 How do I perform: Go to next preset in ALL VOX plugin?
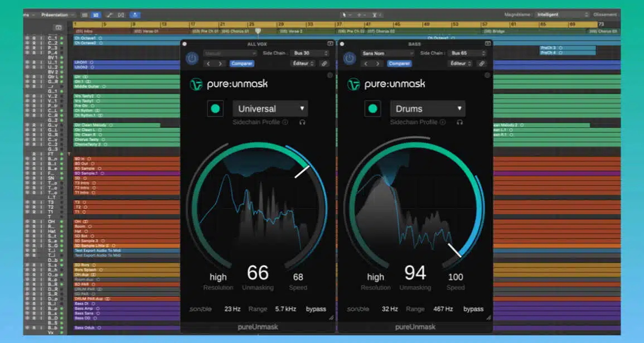click(x=220, y=64)
